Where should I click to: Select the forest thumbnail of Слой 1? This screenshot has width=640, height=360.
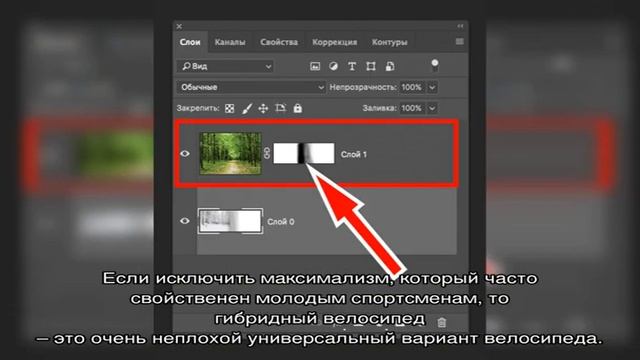pyautogui.click(x=230, y=153)
